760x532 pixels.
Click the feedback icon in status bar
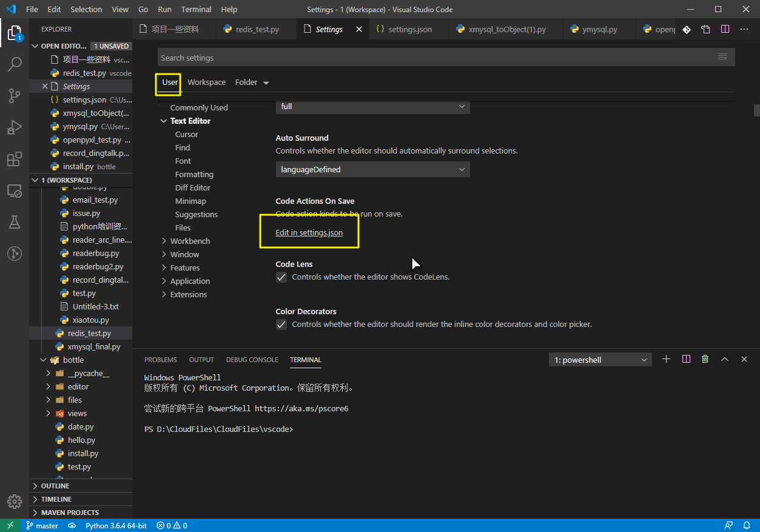[728, 525]
